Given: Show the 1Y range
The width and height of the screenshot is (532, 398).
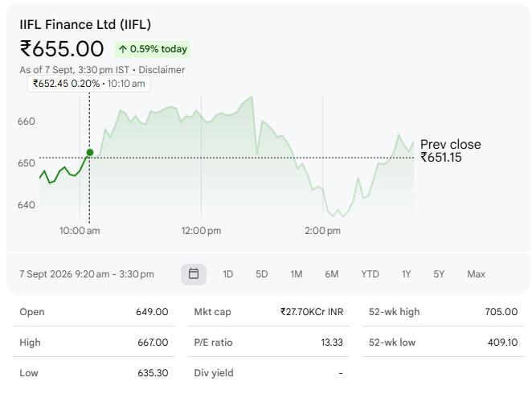Looking at the screenshot, I should click(406, 274).
